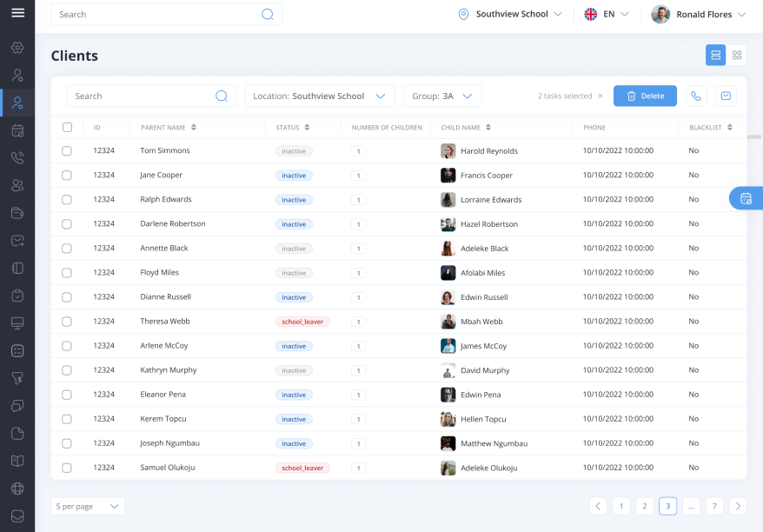Open the chat bubbles icon in the sidebar
The image size is (763, 532).
(17, 406)
